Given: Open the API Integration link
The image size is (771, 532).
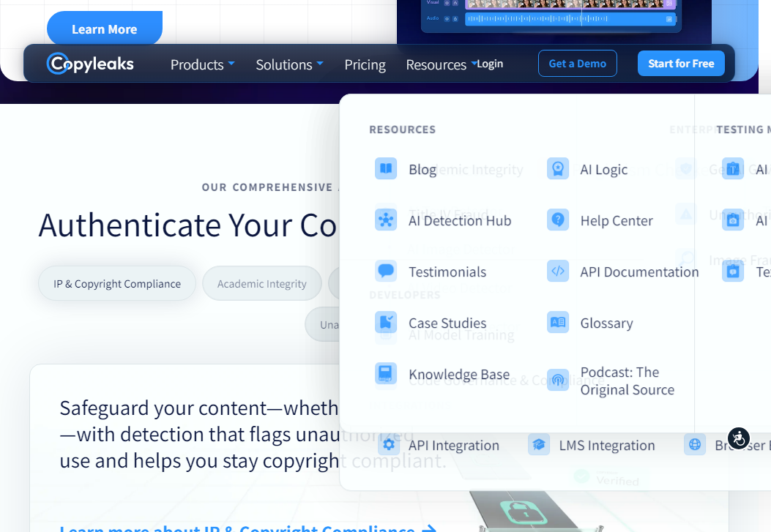Looking at the screenshot, I should tap(454, 445).
